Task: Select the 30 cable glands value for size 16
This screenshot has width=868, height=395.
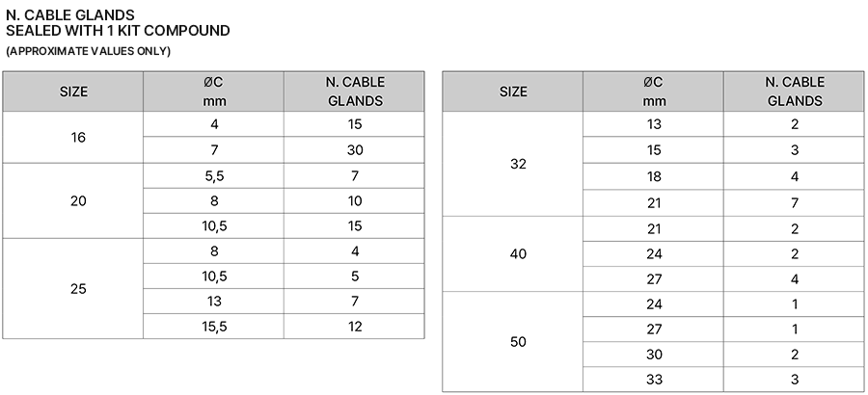Action: [x=355, y=150]
